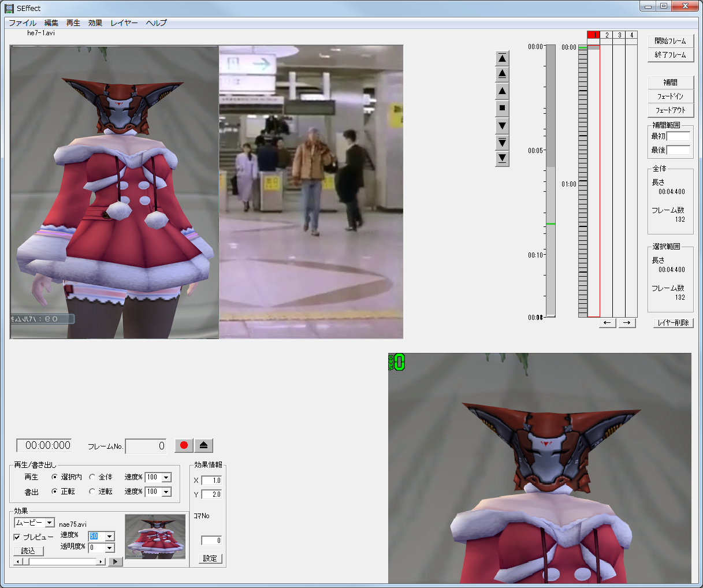Move layer left with the ← button
This screenshot has width=703, height=588.
[607, 323]
